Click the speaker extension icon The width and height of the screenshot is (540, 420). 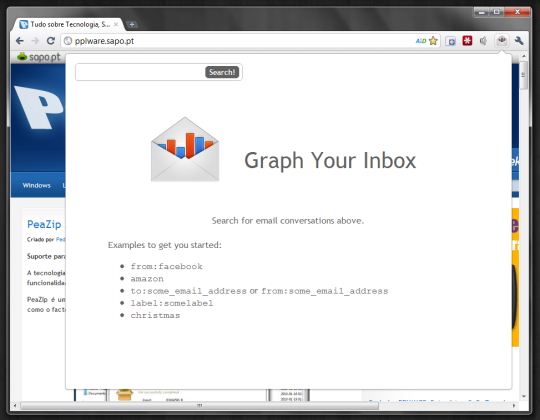[484, 41]
